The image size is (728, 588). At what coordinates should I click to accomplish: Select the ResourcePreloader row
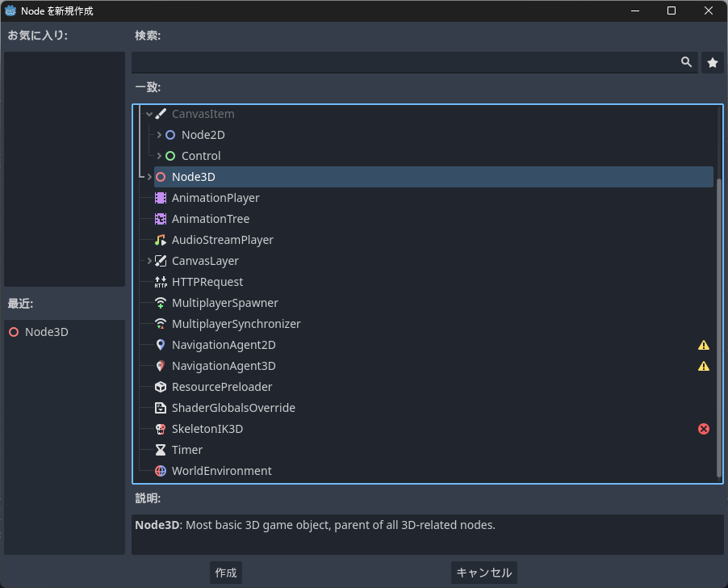[433, 387]
